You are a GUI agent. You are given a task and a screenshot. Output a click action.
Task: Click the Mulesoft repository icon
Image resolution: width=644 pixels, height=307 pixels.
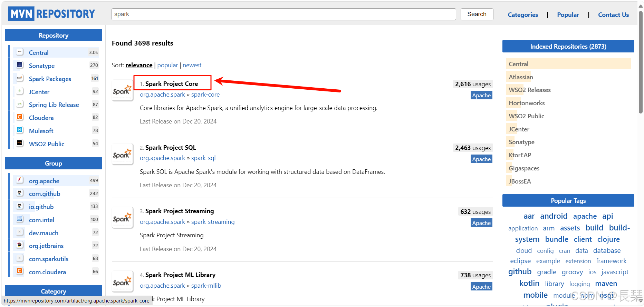pyautogui.click(x=20, y=130)
